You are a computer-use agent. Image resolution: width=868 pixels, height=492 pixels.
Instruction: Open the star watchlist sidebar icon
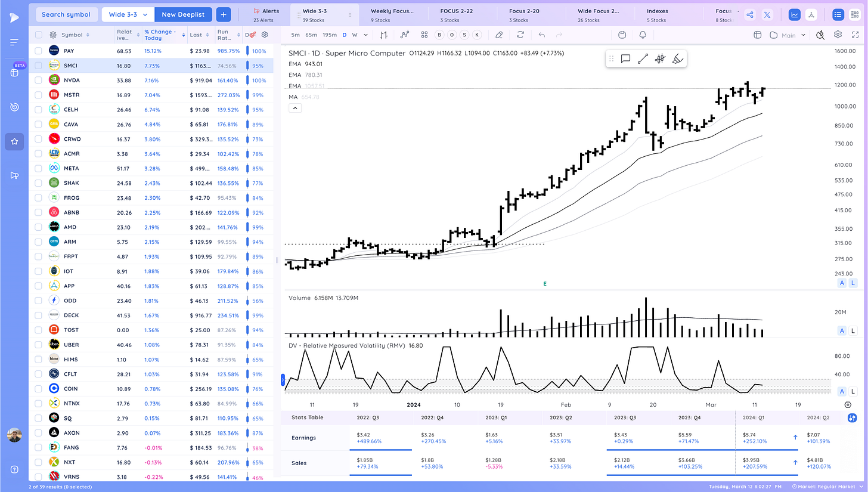pos(14,141)
